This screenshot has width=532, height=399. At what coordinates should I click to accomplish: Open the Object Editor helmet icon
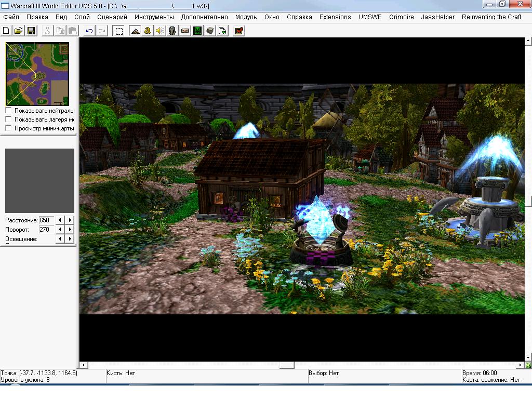[x=172, y=31]
